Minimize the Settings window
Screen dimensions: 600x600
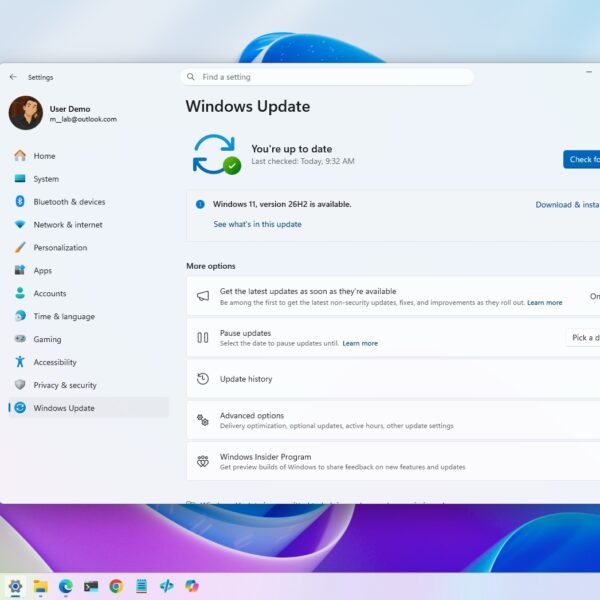[x=589, y=72]
